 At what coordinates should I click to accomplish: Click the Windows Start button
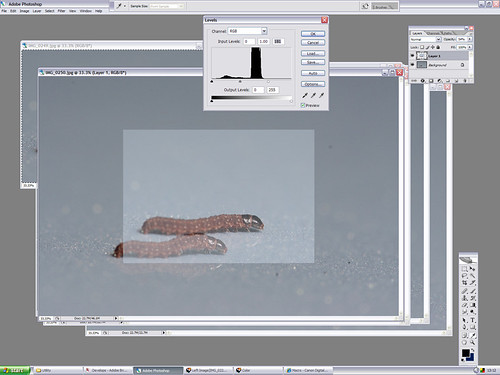(x=15, y=370)
